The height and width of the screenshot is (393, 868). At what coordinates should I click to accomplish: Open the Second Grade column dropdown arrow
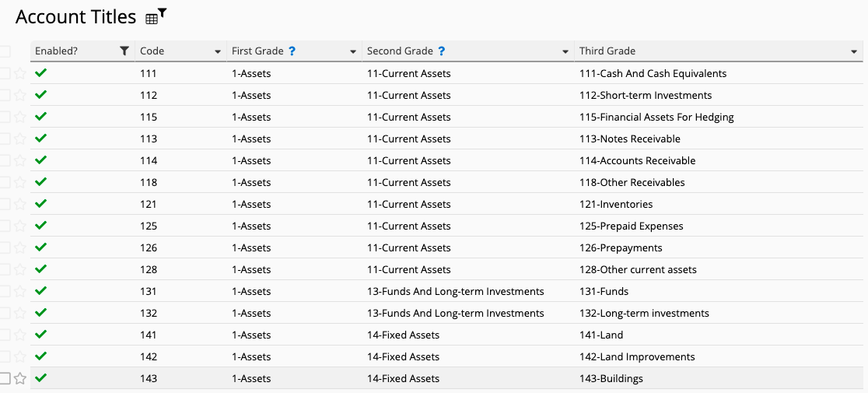[x=565, y=51]
